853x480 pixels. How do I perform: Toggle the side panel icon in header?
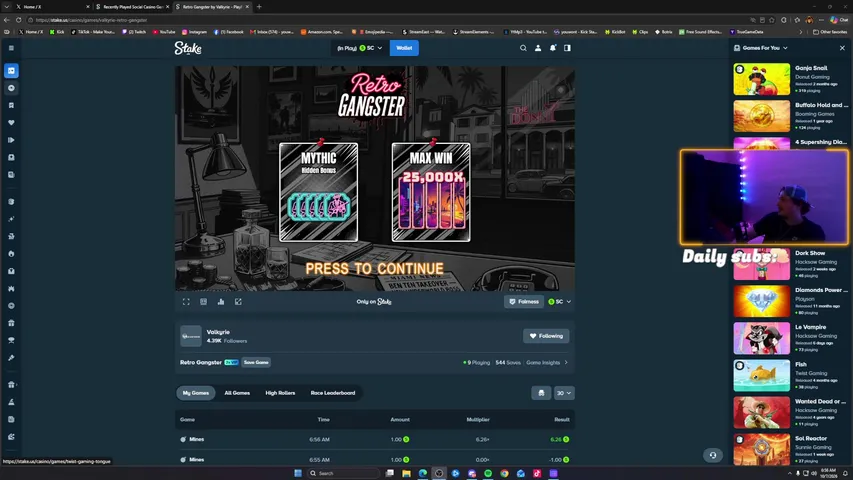click(567, 48)
